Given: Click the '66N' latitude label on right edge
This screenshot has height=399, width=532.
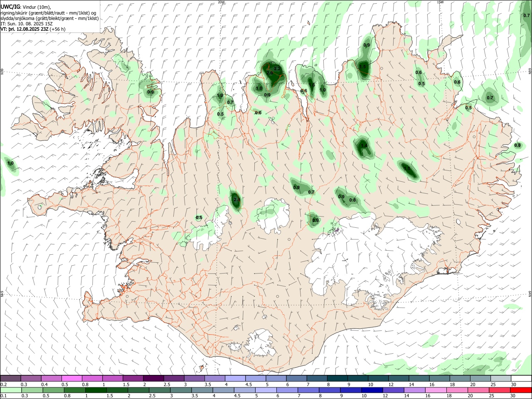Looking at the screenshot, I should pyautogui.click(x=530, y=71).
